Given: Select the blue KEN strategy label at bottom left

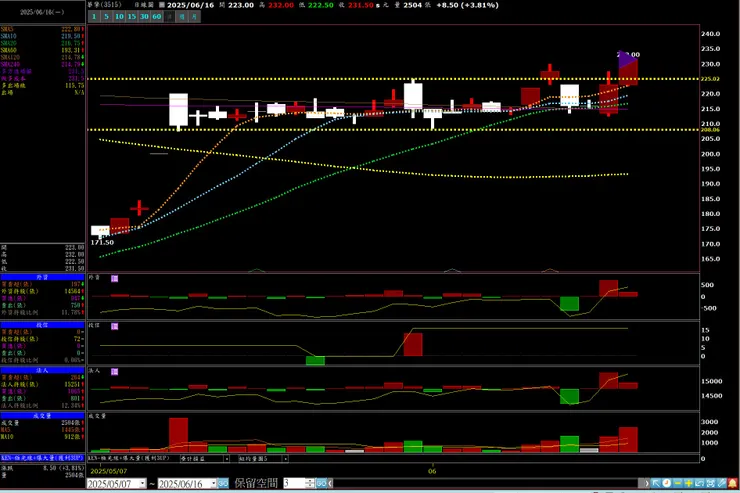Looking at the screenshot, I should (42, 458).
